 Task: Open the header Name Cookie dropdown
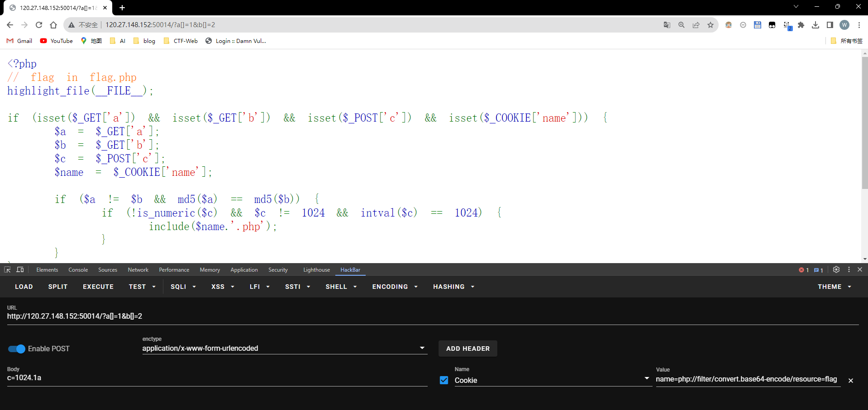pyautogui.click(x=553, y=380)
